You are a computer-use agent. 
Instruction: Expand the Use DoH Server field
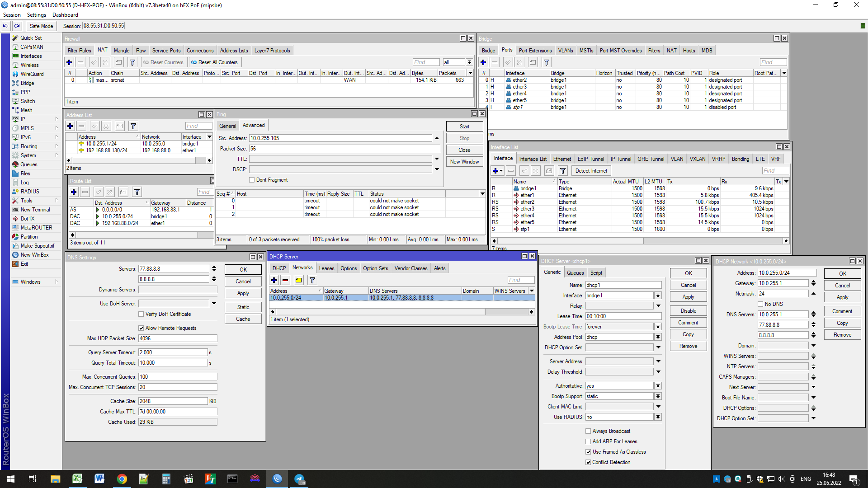tap(214, 304)
